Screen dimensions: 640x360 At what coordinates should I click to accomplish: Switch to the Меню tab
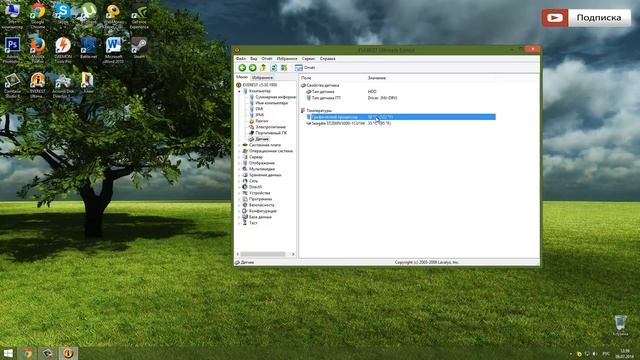pyautogui.click(x=242, y=77)
